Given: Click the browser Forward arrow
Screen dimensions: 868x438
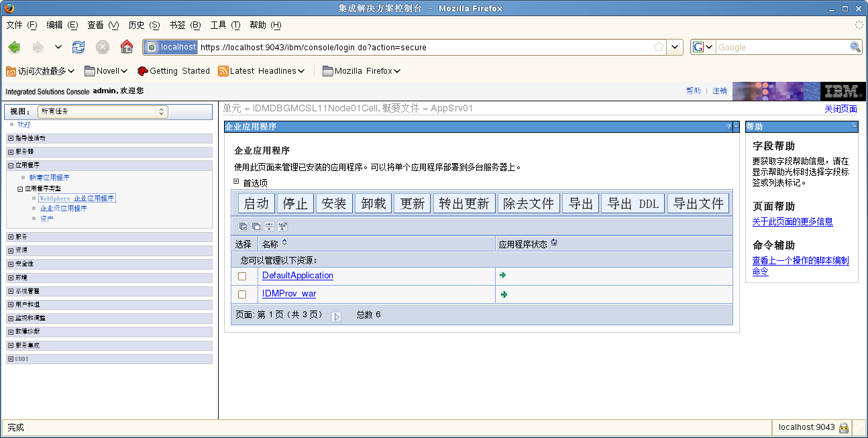Looking at the screenshot, I should 38,47.
